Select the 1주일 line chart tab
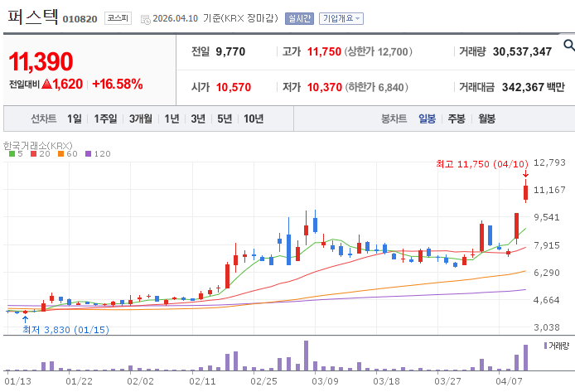The width and height of the screenshot is (575, 392). (105, 119)
